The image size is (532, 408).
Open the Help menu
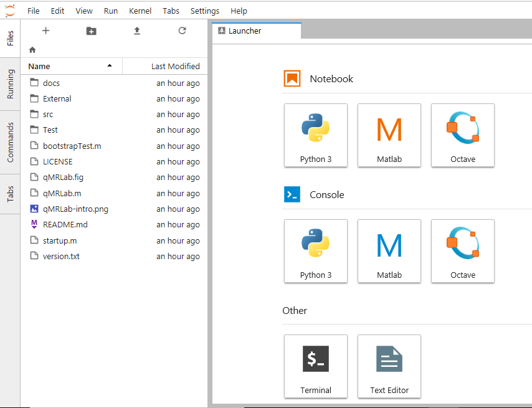point(239,11)
